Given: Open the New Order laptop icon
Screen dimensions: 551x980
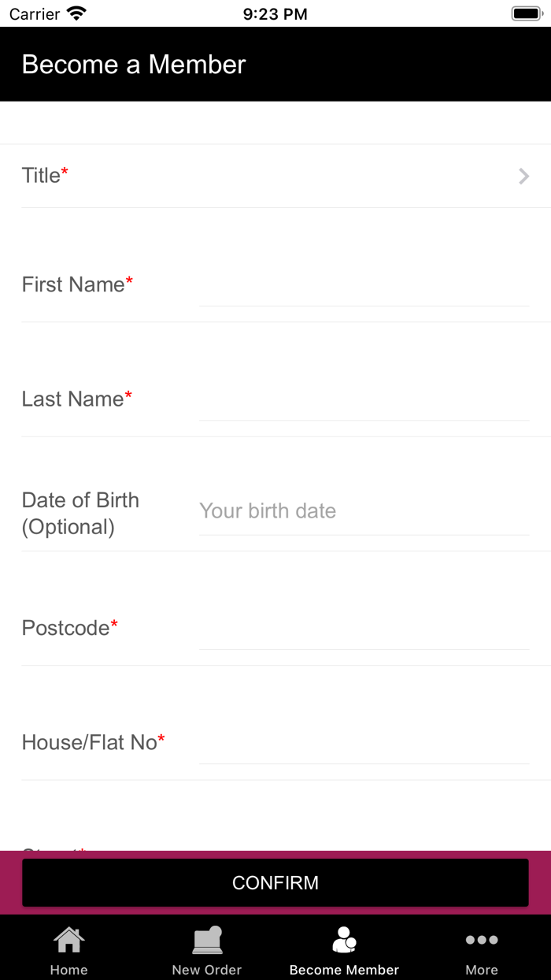Looking at the screenshot, I should [207, 939].
